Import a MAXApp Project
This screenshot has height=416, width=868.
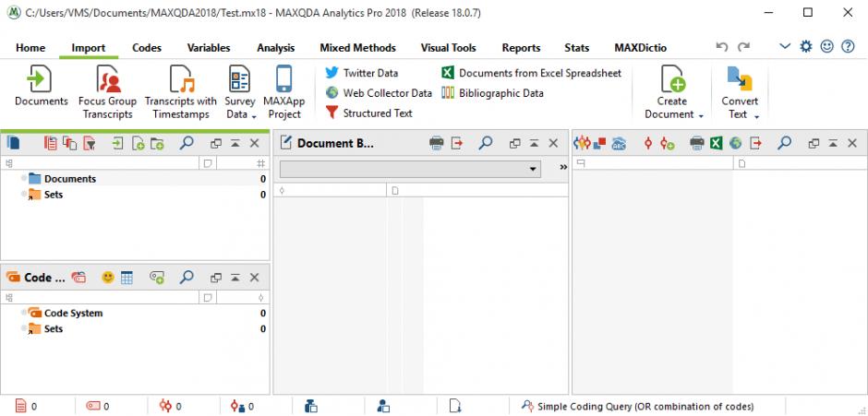(x=284, y=93)
